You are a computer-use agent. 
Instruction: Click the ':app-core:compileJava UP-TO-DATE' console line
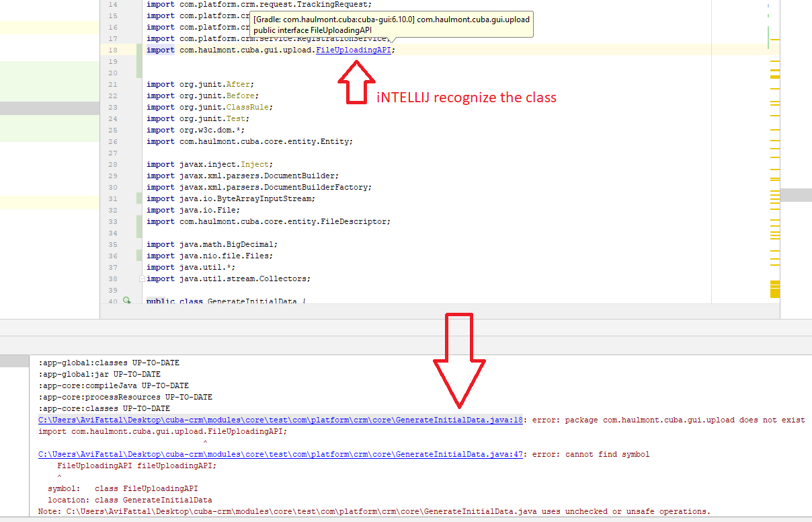[x=114, y=385]
